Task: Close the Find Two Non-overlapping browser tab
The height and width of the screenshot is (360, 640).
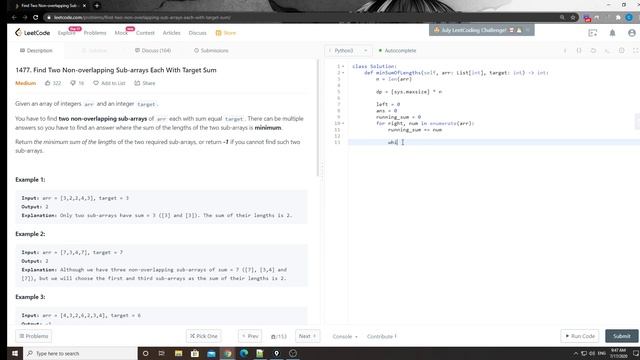Action: 84,6
